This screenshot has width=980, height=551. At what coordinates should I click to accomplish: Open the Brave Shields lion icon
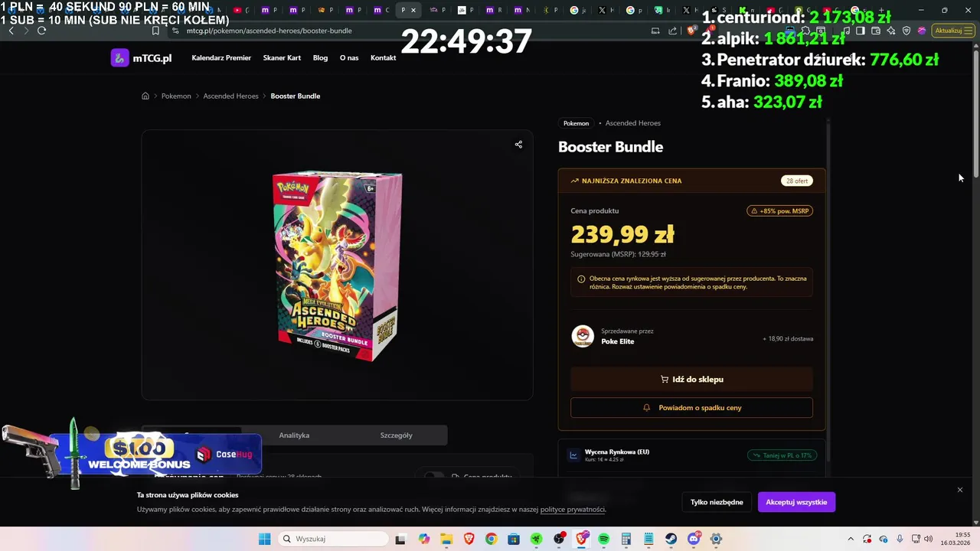[690, 31]
